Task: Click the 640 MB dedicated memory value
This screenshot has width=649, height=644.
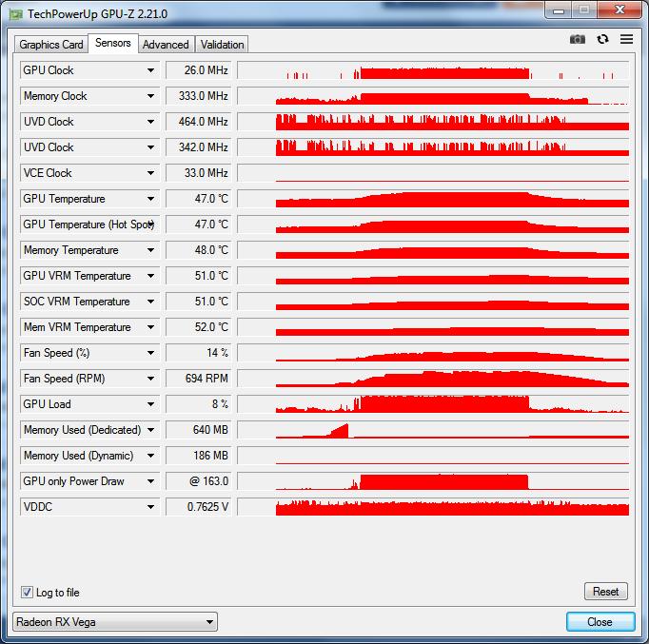Action: click(x=199, y=430)
